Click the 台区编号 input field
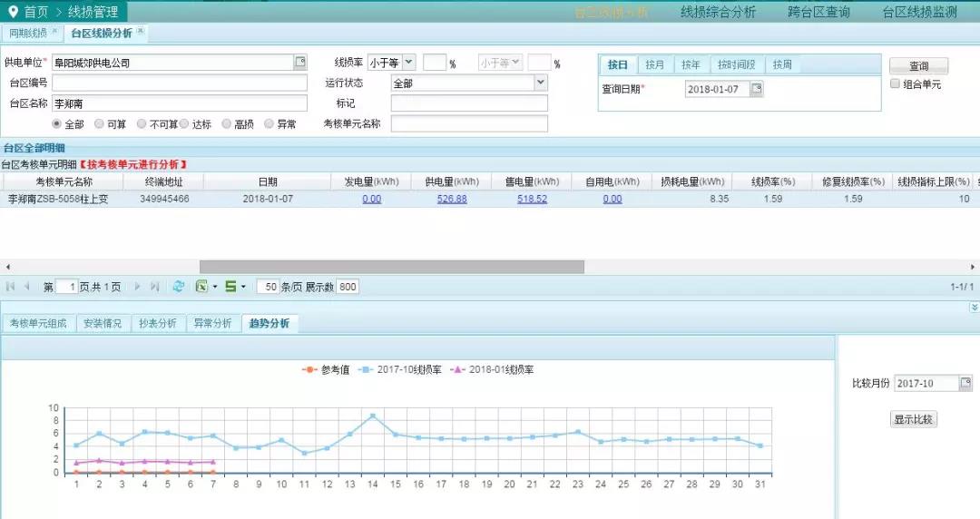This screenshot has height=519, width=980. tap(180, 83)
